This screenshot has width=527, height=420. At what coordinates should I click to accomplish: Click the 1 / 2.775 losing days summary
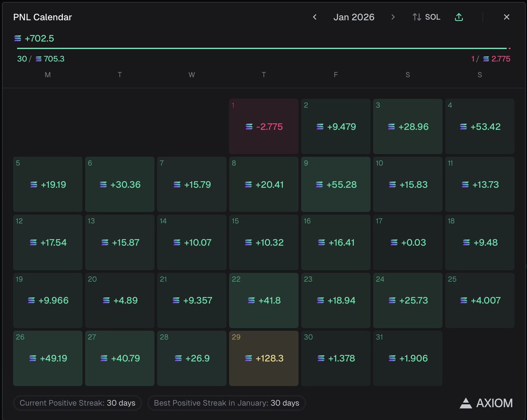pos(491,59)
